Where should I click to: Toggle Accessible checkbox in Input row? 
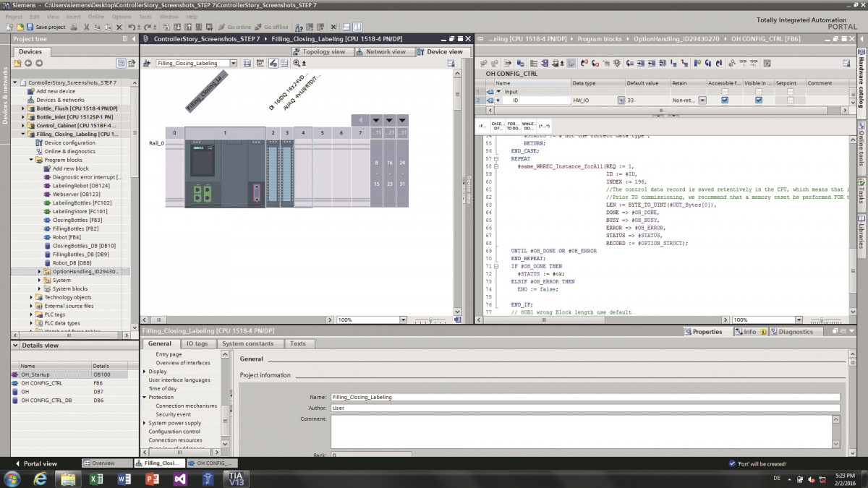click(x=725, y=92)
